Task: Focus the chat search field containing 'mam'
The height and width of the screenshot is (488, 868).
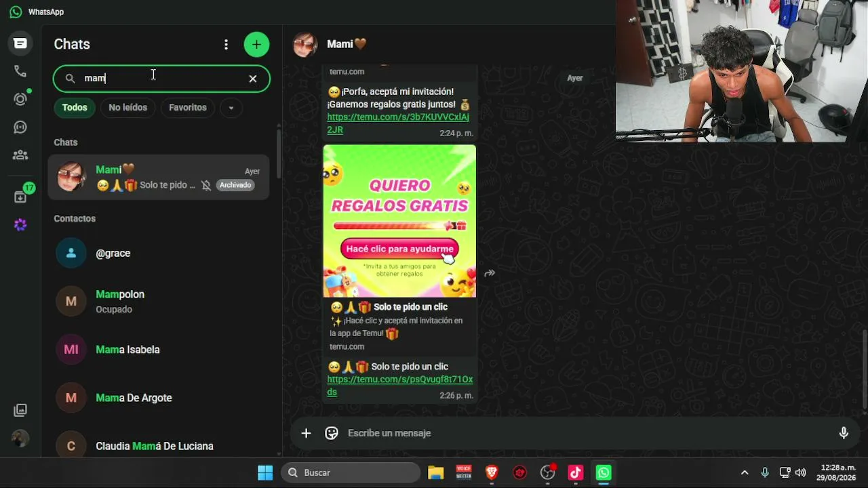Action: tap(161, 79)
